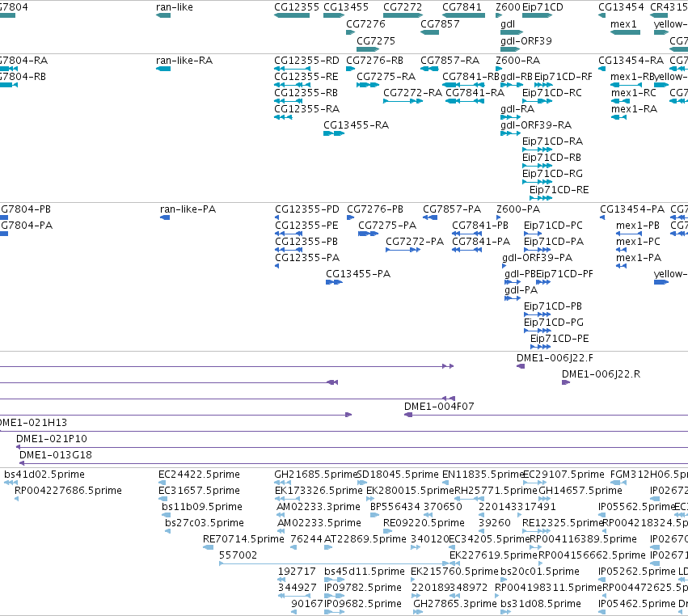Click the gdl-RB transcript label

click(x=517, y=77)
